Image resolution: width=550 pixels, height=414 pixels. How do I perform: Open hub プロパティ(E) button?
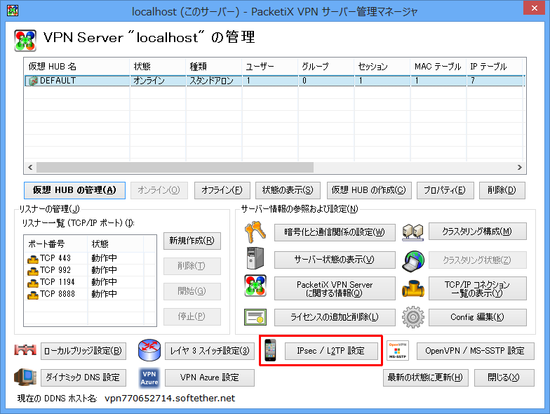coord(445,190)
